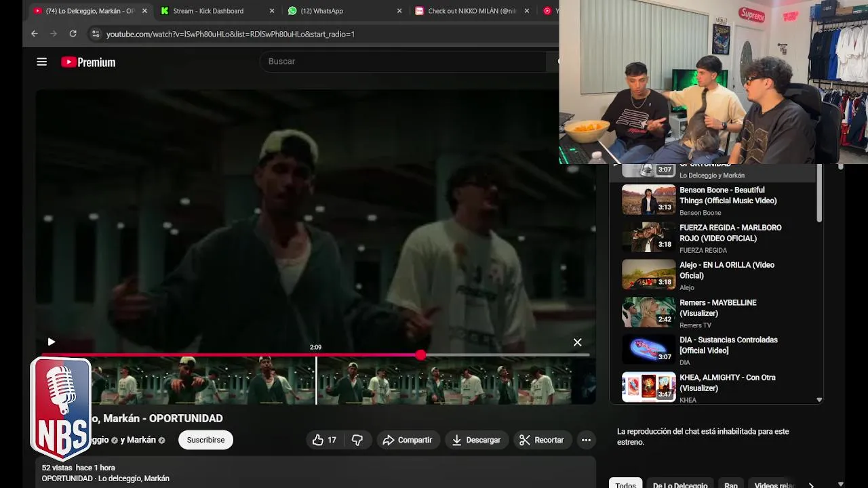Viewport: 868px width, 488px height.
Task: Subscribe with the Suscribirse button
Action: click(205, 440)
